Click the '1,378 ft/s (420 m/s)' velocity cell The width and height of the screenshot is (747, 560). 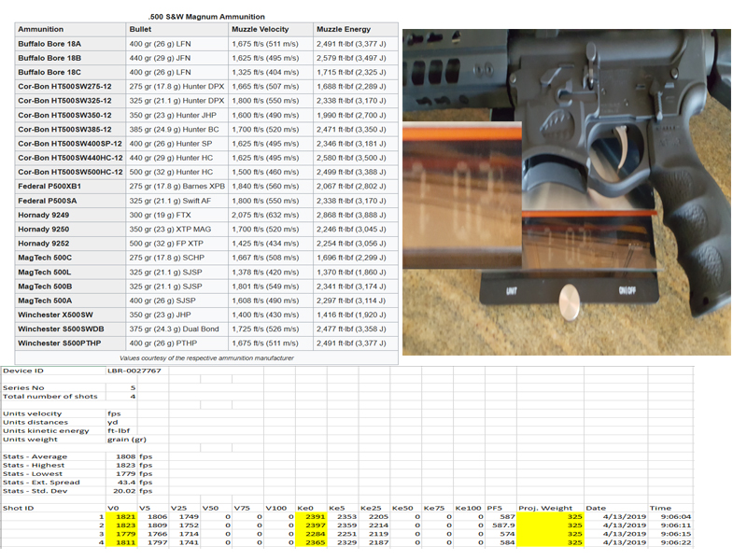[x=271, y=273]
